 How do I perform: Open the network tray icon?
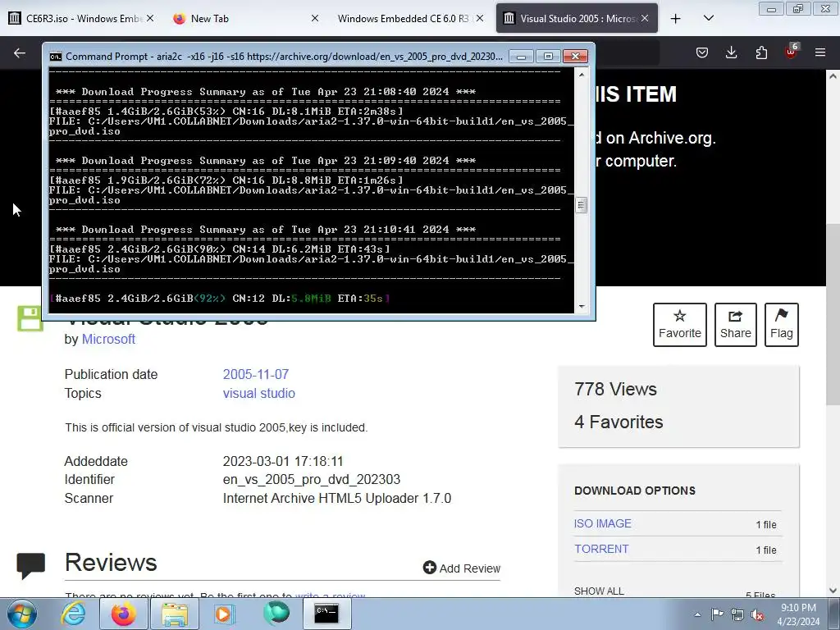pos(737,614)
